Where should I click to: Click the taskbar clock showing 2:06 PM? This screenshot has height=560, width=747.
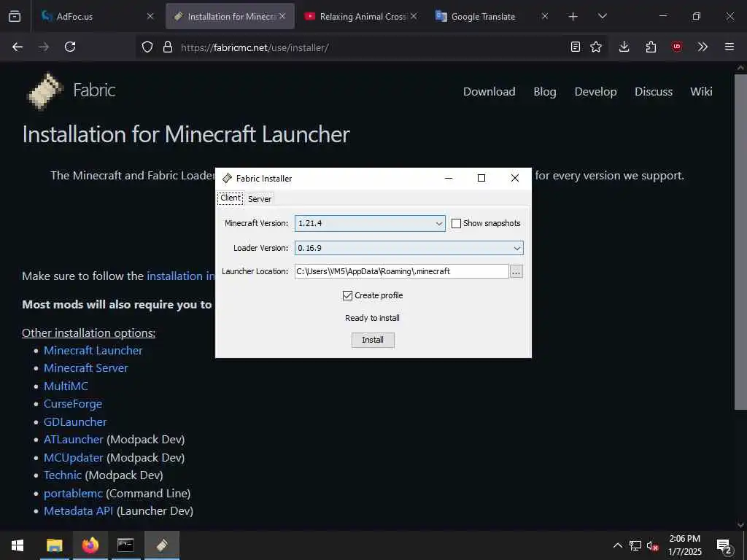click(684, 545)
